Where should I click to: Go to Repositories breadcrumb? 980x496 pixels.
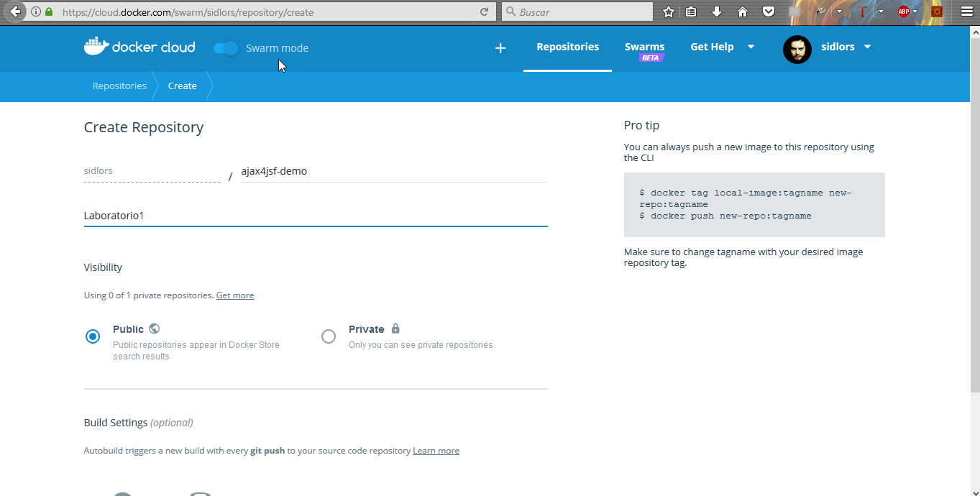click(x=119, y=86)
